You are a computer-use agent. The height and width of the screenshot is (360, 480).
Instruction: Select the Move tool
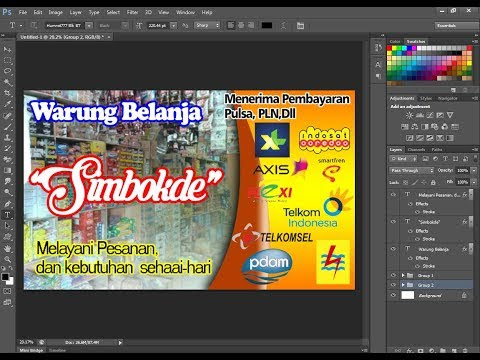point(7,49)
